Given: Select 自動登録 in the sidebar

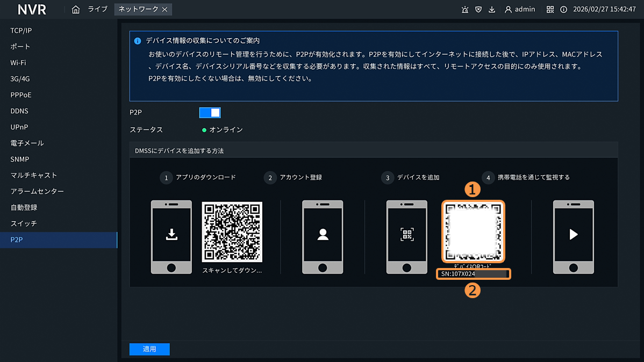Looking at the screenshot, I should pos(24,207).
